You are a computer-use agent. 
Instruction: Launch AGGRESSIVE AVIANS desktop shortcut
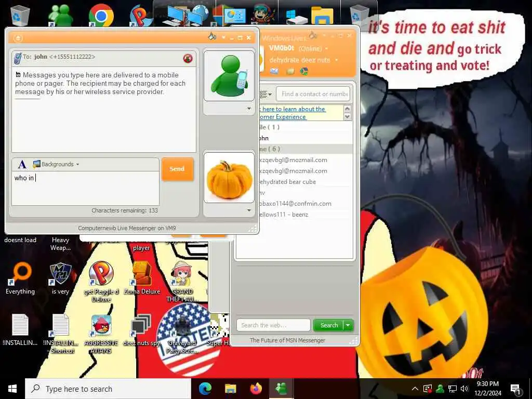[x=101, y=334]
